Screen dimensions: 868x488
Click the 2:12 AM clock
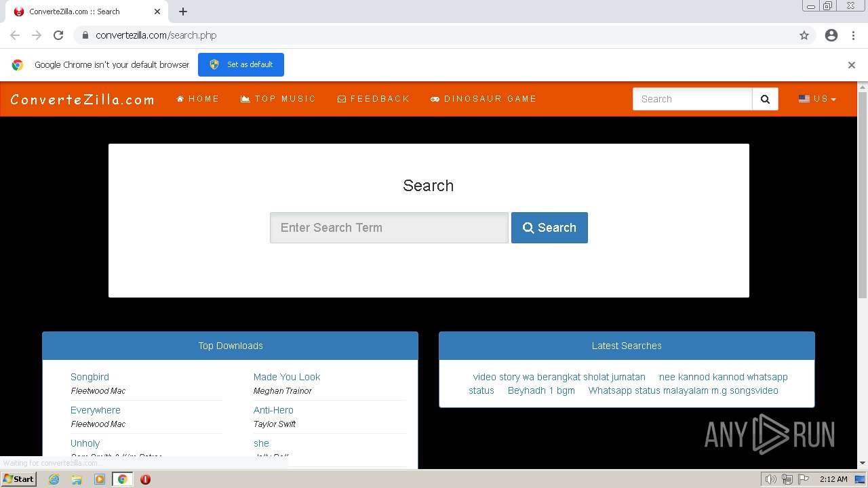pos(833,479)
